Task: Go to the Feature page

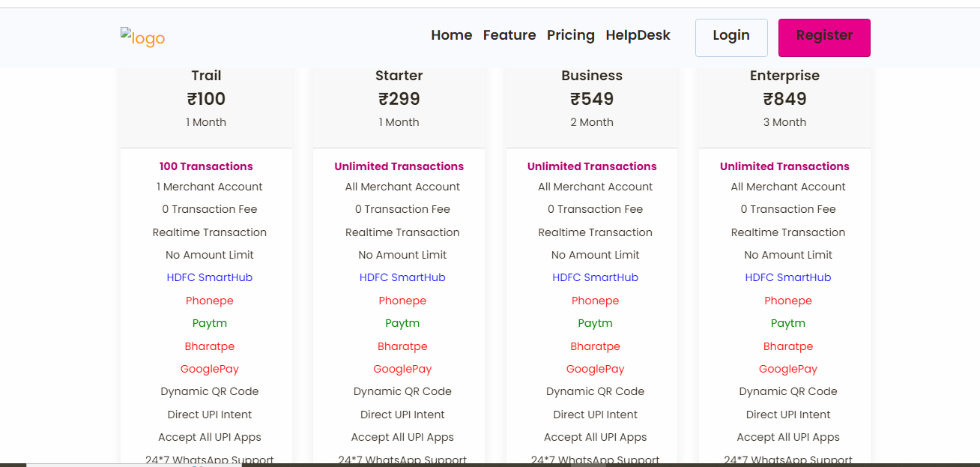Action: pos(509,35)
